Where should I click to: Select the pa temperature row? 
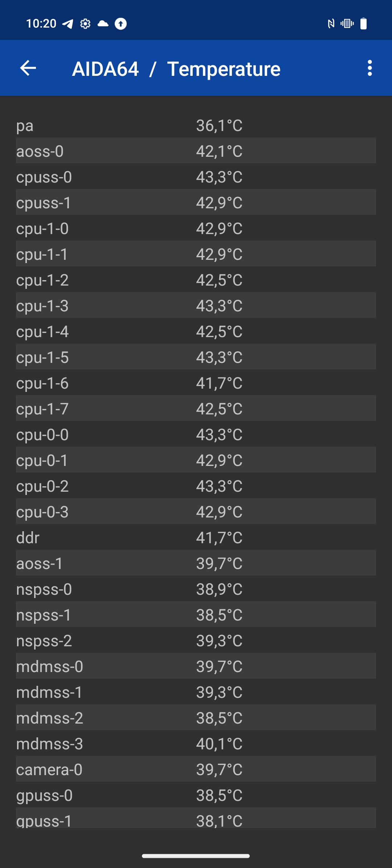tap(196, 125)
